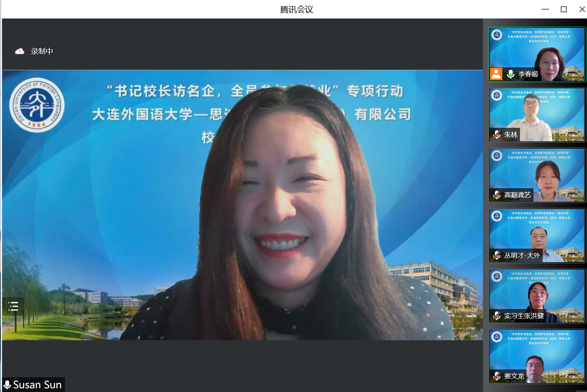Screen dimensions: 587x392
Task: Click muted microphone icon on 朱林 tile
Action: (497, 134)
